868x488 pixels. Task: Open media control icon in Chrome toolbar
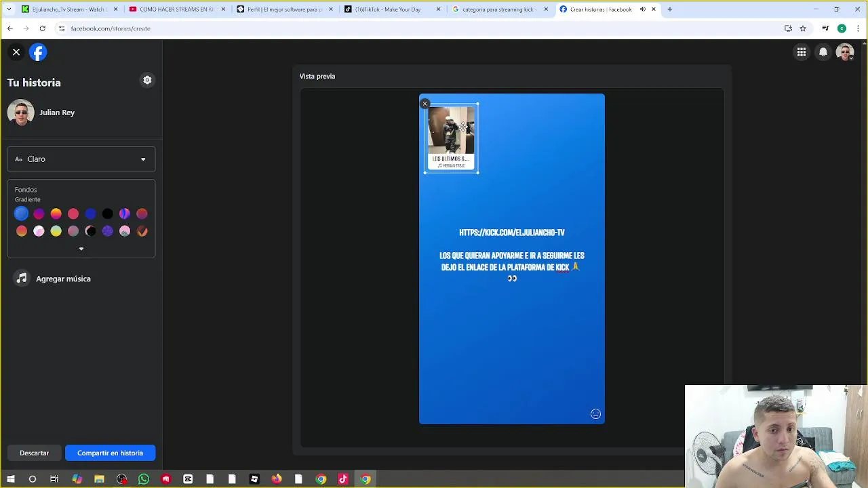(825, 28)
